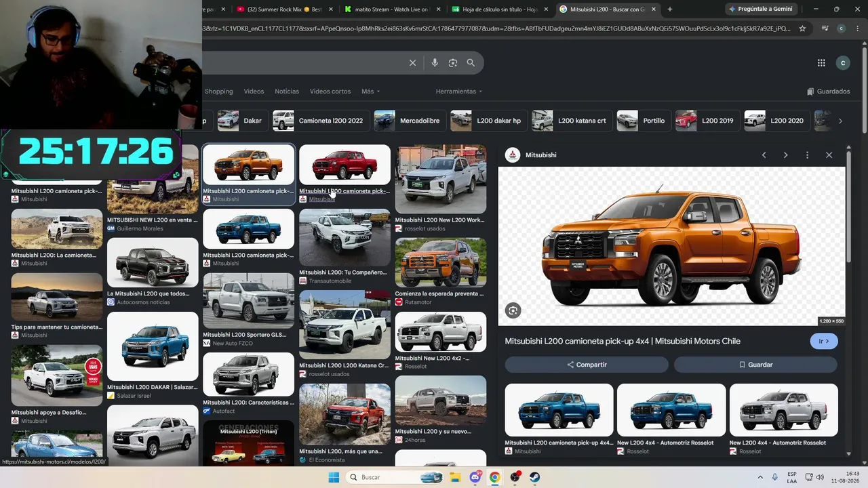Open File Explorer from the taskbar
Screen dimensions: 868x488
pos(456,477)
